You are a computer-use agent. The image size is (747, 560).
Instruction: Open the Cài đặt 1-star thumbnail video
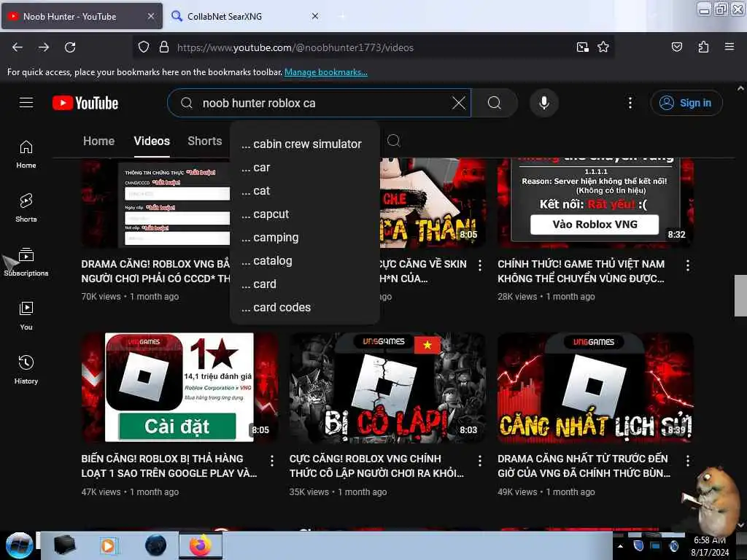click(179, 387)
